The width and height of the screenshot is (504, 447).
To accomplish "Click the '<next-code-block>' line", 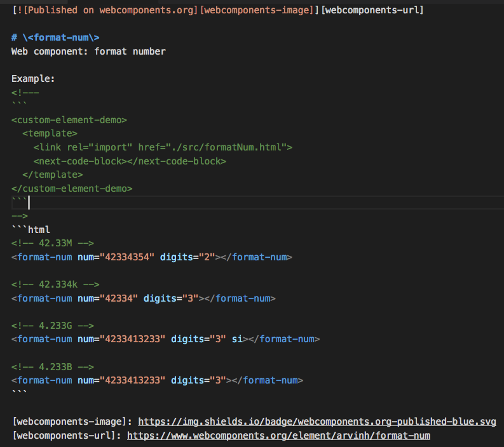I will (130, 161).
